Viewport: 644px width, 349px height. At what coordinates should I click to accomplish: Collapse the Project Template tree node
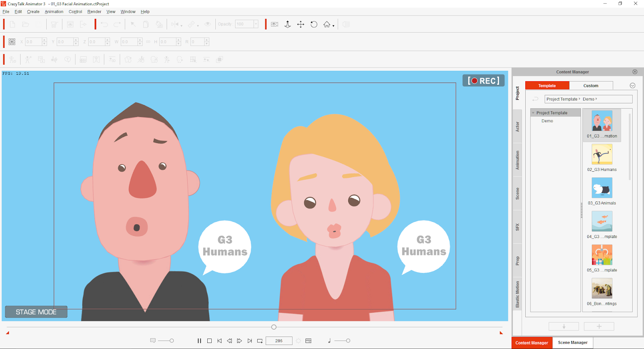533,113
